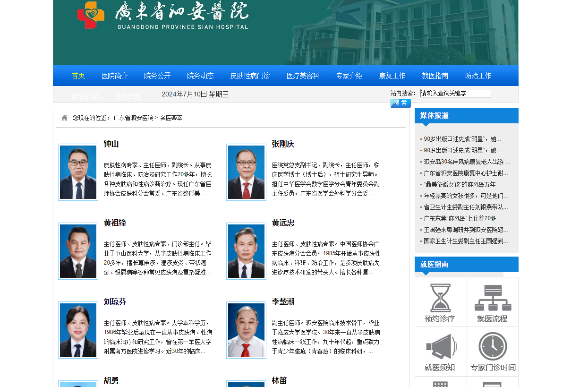Click 广东省泗安医院 breadcrumb link
The image size is (588, 387).
[x=134, y=118]
